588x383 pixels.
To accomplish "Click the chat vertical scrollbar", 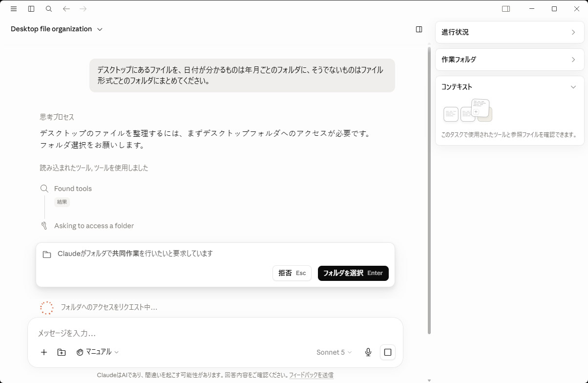I will click(x=429, y=191).
